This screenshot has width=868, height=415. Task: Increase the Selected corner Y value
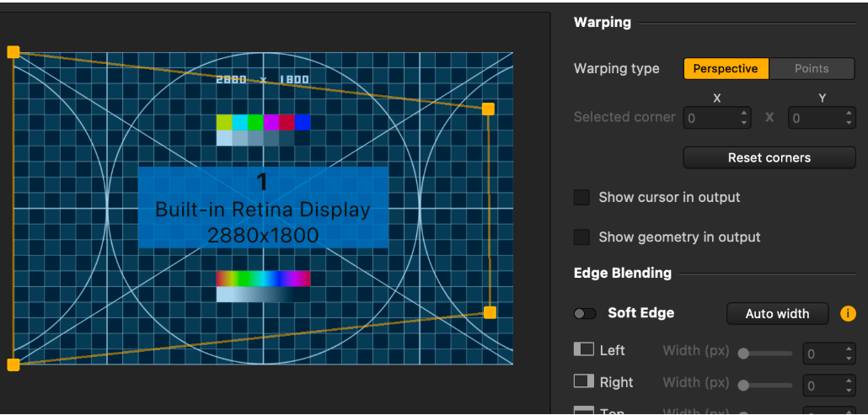click(849, 113)
